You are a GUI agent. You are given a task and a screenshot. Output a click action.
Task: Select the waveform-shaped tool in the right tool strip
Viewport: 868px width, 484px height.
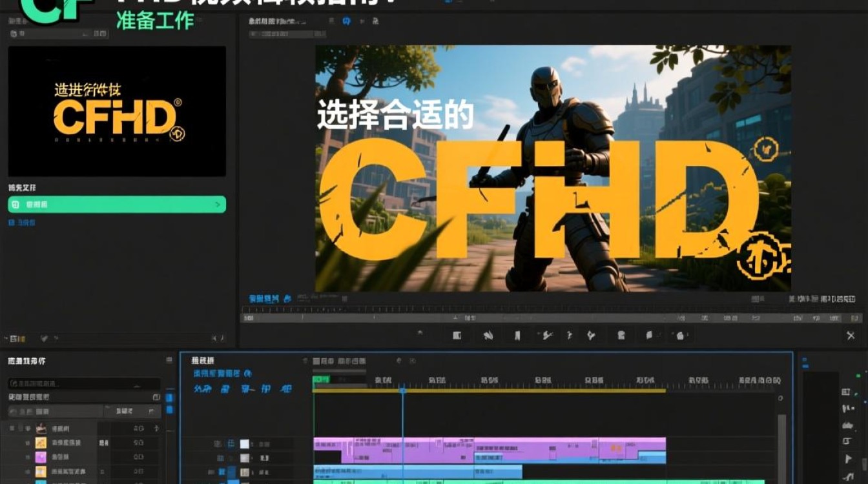[847, 425]
